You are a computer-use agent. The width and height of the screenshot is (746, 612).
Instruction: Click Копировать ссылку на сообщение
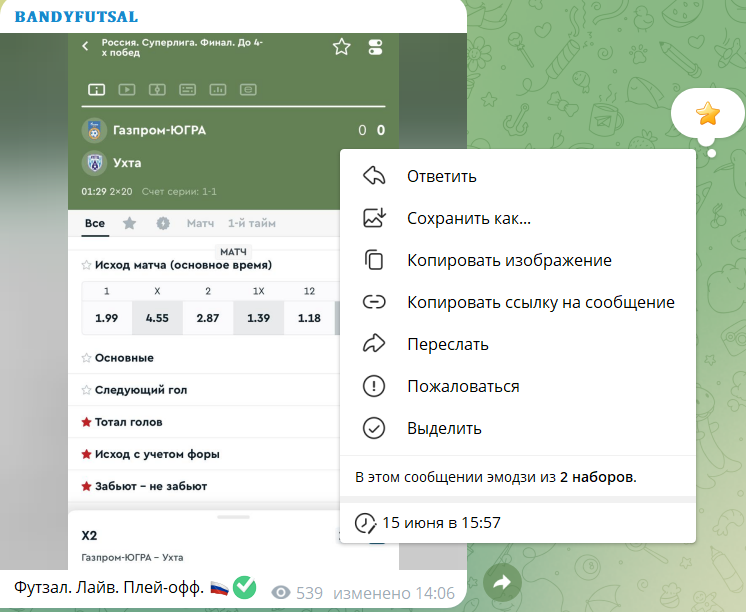point(540,302)
